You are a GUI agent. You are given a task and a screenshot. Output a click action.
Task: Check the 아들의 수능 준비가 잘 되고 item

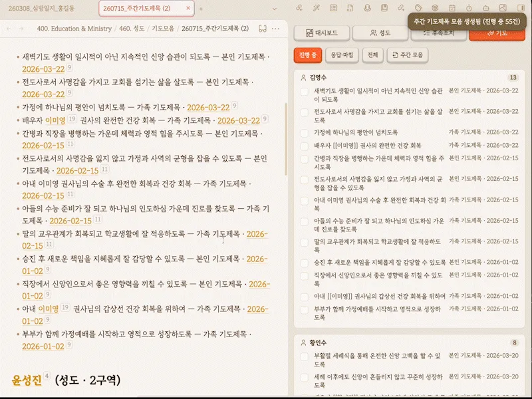pos(305,221)
